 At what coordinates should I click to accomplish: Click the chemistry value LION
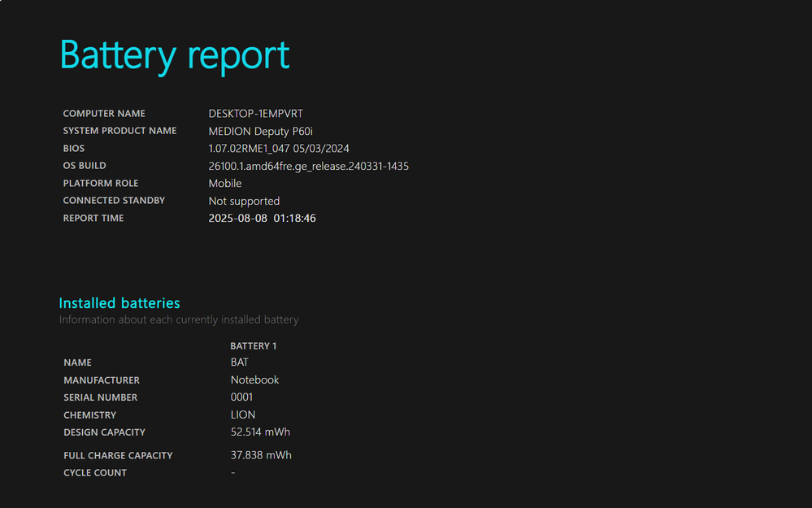pyautogui.click(x=243, y=415)
